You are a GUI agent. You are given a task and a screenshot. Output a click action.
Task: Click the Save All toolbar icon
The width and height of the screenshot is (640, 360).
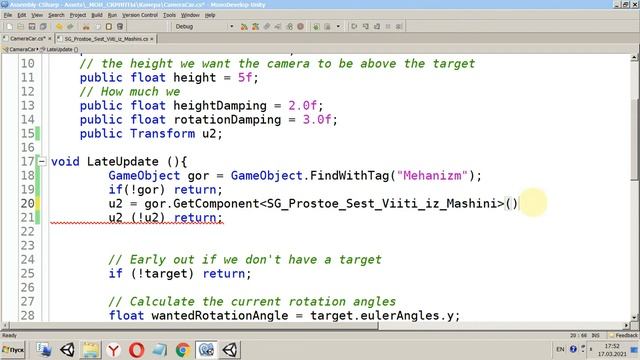pos(43,27)
